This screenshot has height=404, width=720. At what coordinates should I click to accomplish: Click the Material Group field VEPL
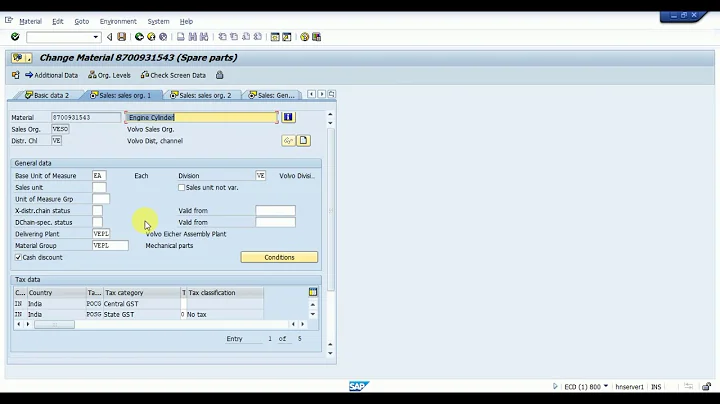[110, 246]
